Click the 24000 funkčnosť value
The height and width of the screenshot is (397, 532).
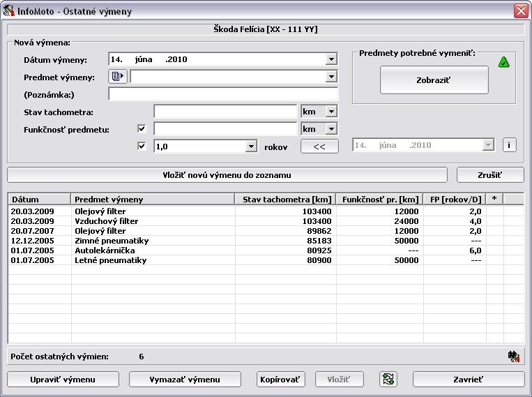tap(406, 221)
